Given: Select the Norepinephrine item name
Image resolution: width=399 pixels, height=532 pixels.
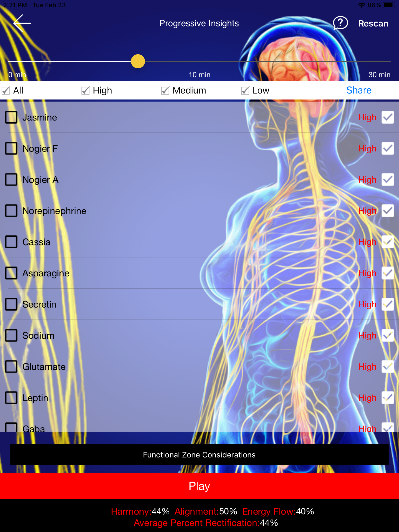Looking at the screenshot, I should [54, 211].
